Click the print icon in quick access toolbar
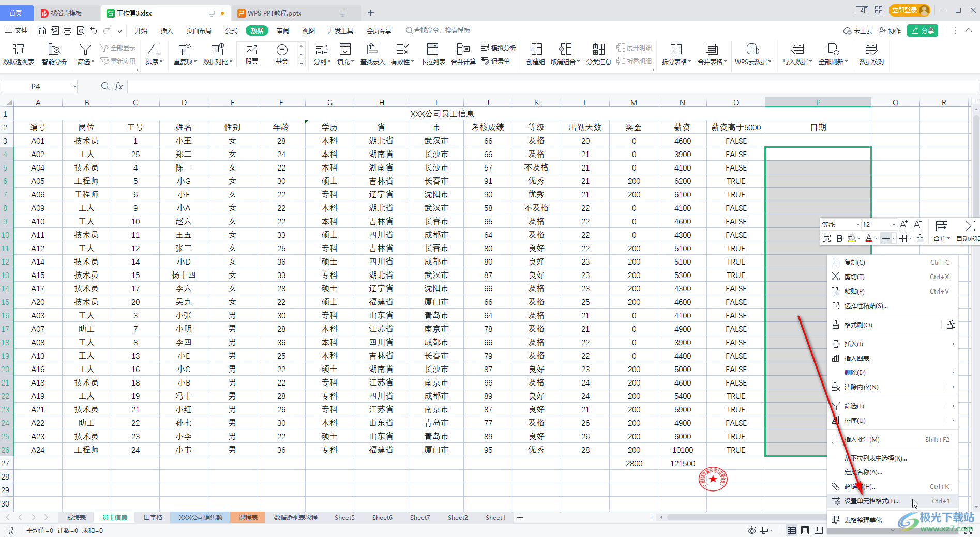 67,30
